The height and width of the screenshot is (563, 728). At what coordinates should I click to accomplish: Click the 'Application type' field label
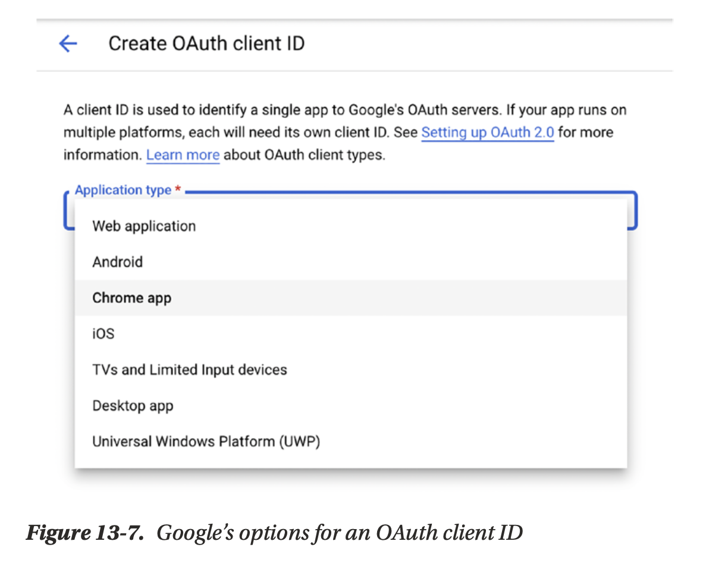123,190
